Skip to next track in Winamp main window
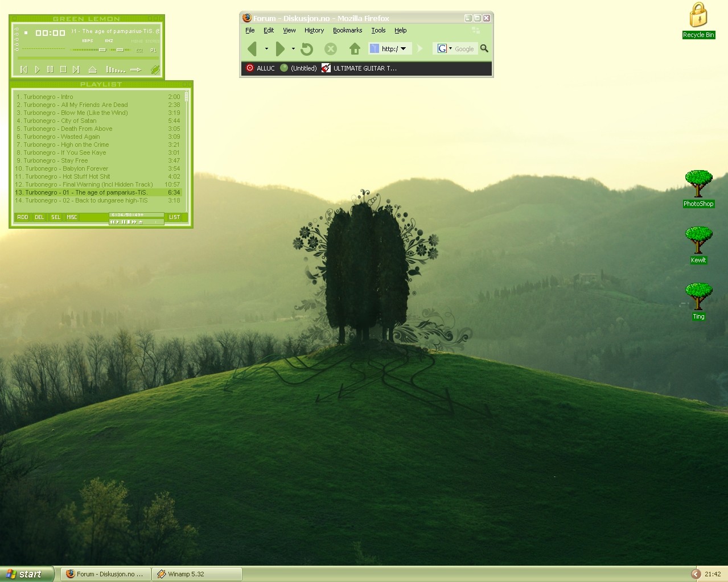728x582 pixels. (76, 69)
